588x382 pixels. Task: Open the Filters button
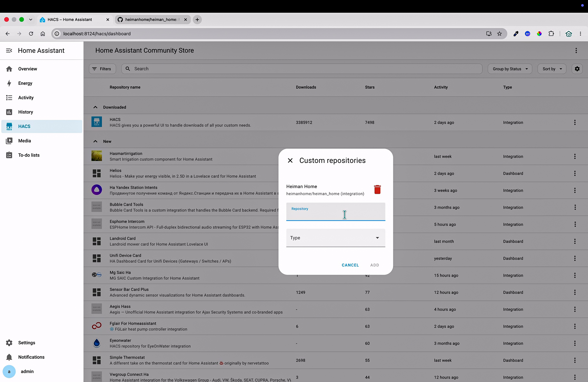[102, 69]
